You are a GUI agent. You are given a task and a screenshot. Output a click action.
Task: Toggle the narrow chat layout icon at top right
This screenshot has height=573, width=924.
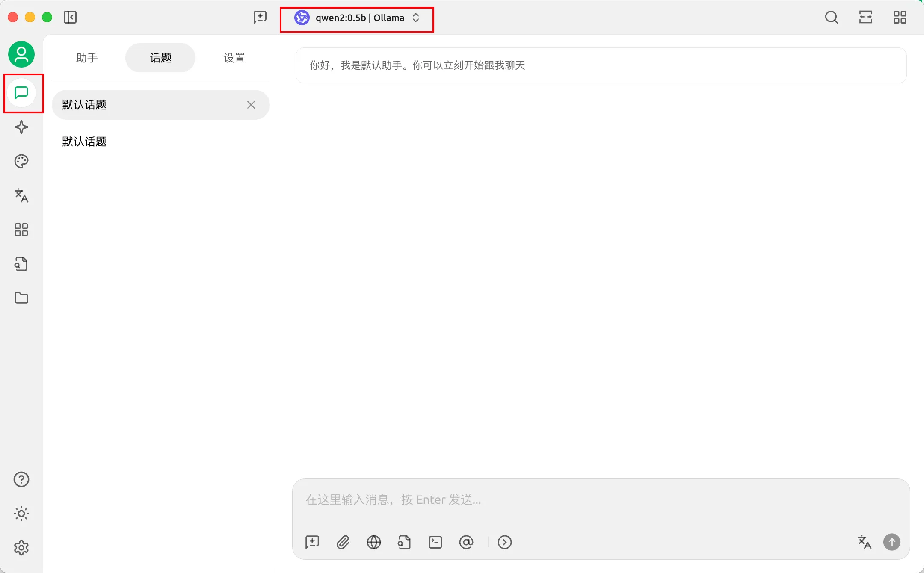click(866, 17)
